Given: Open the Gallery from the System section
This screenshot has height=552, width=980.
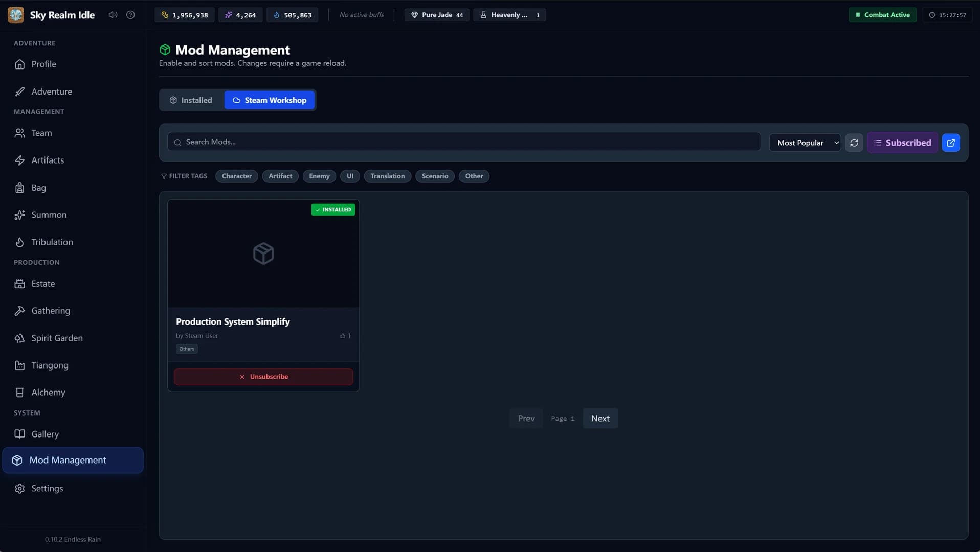Looking at the screenshot, I should click(x=45, y=433).
